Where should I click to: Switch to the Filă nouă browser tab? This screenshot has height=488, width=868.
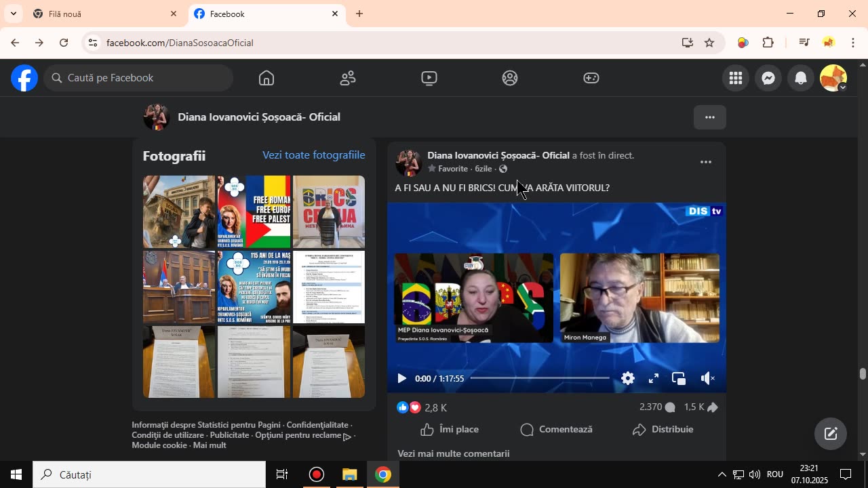tap(105, 14)
